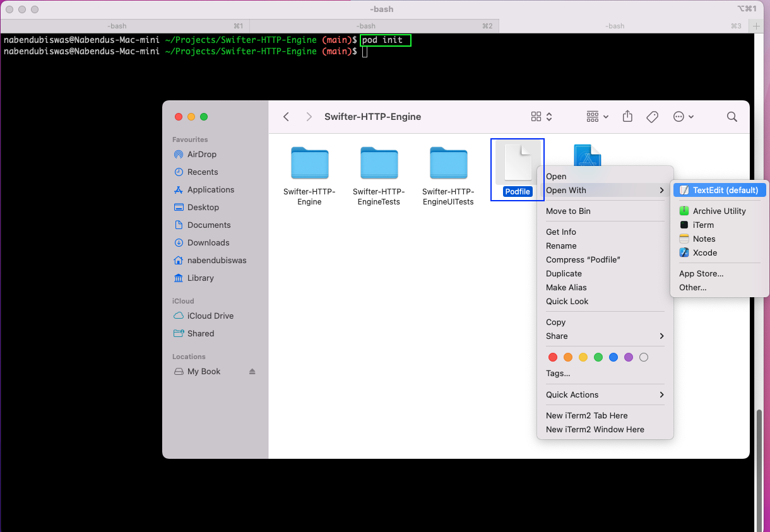Open the group-by options dropdown
This screenshot has width=770, height=532.
[597, 117]
